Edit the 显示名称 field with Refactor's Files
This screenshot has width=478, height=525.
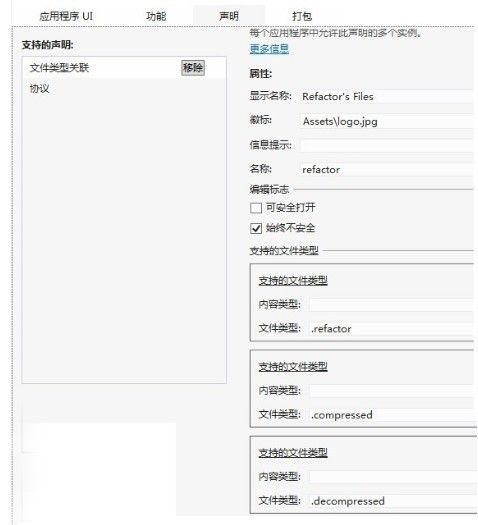(x=387, y=97)
